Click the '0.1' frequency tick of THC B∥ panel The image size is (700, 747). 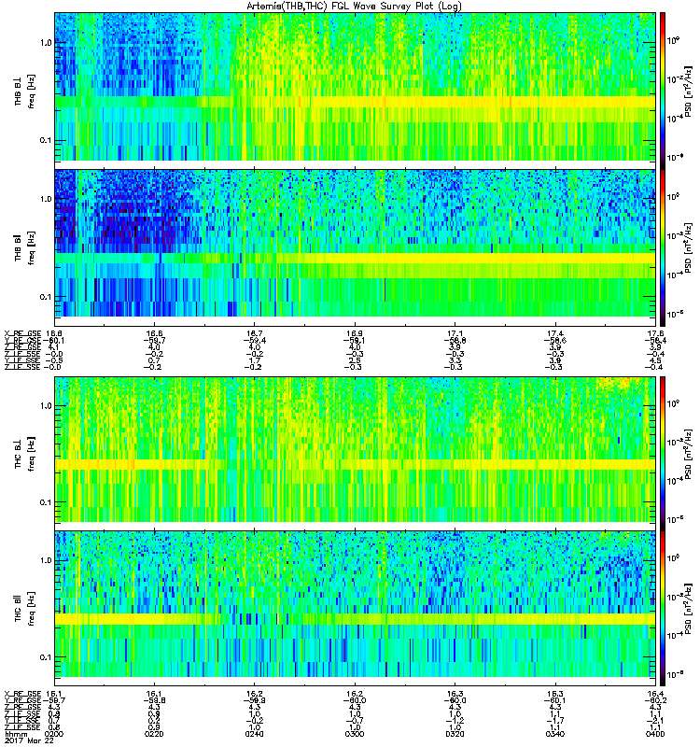[46, 657]
